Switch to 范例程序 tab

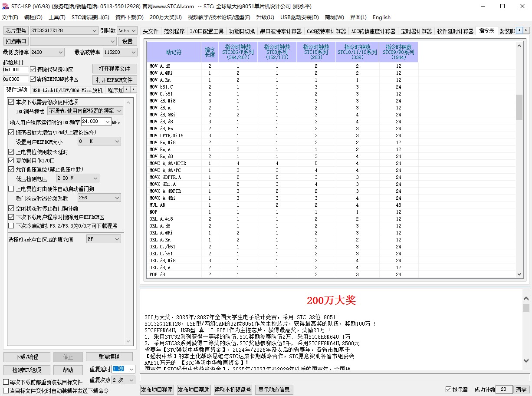(174, 31)
